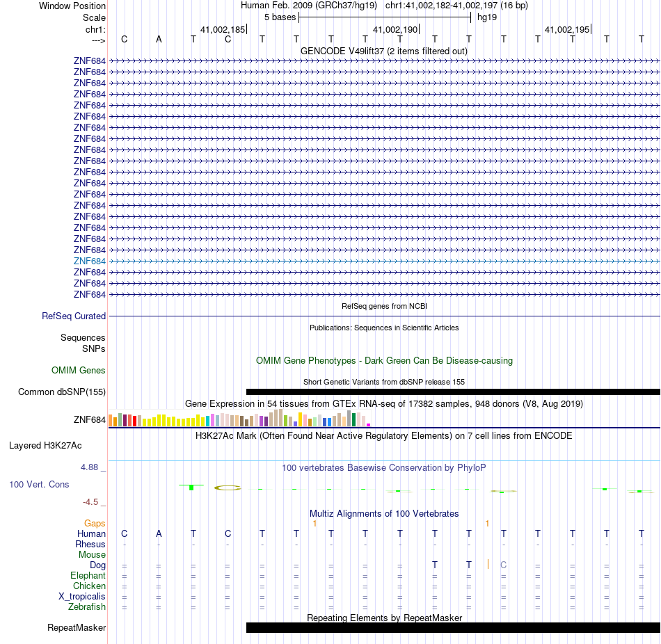
Task: Click the cyan bar in the GTEx chart
Action: pyautogui.click(x=207, y=421)
